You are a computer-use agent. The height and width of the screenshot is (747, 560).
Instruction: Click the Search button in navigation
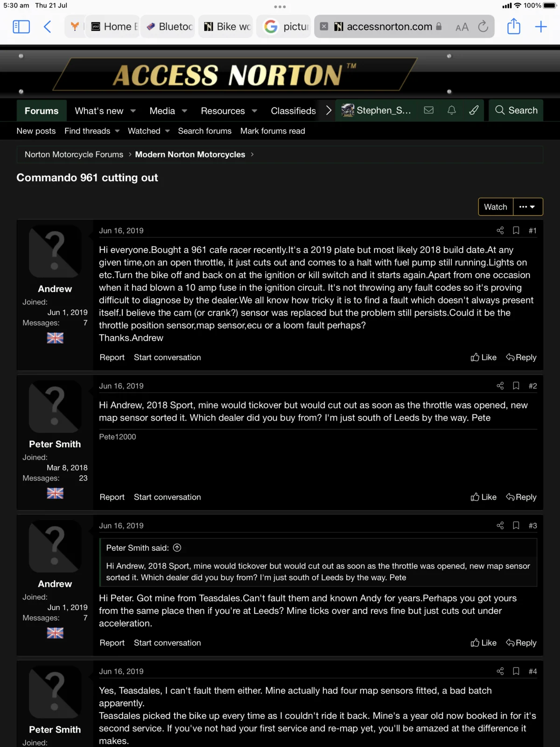pos(516,110)
